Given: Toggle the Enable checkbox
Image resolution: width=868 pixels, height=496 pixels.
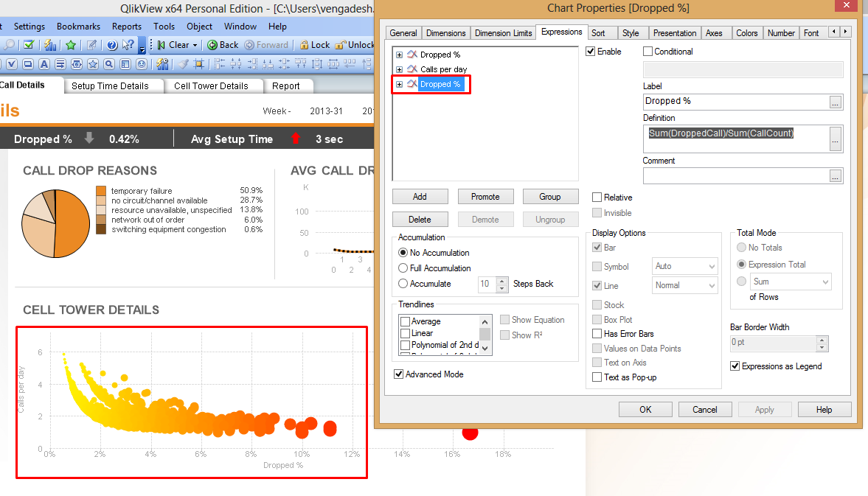Looking at the screenshot, I should click(591, 52).
